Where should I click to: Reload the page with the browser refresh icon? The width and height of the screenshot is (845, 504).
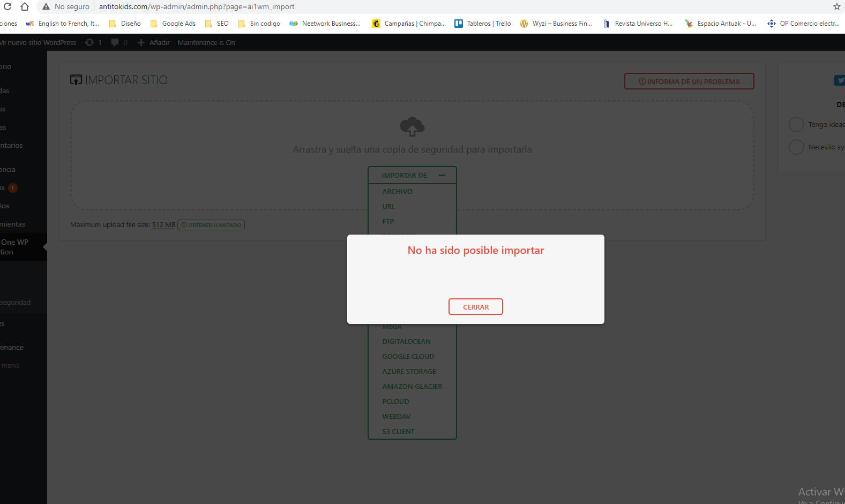click(8, 6)
